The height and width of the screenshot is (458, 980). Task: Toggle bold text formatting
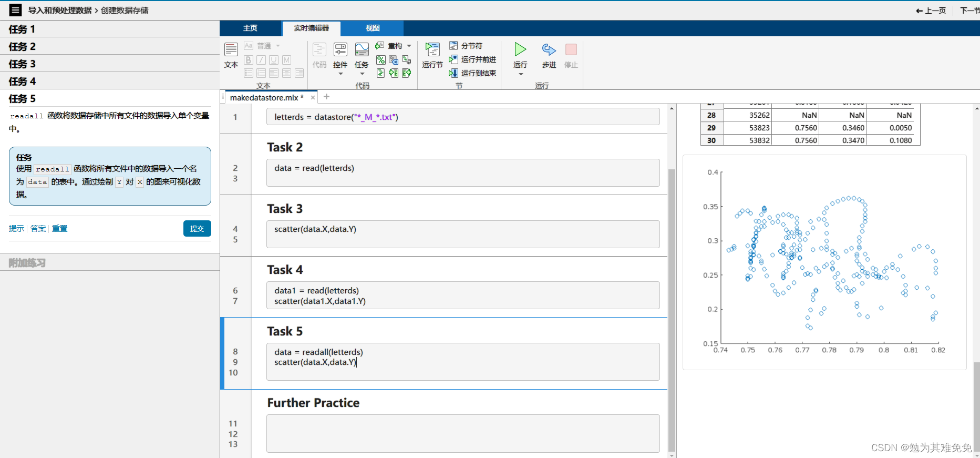click(x=249, y=60)
